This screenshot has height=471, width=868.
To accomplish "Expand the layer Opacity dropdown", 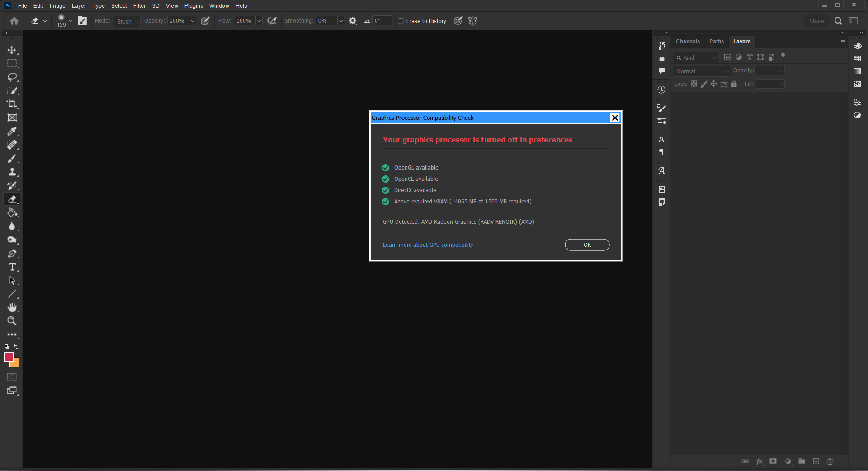I will [781, 71].
